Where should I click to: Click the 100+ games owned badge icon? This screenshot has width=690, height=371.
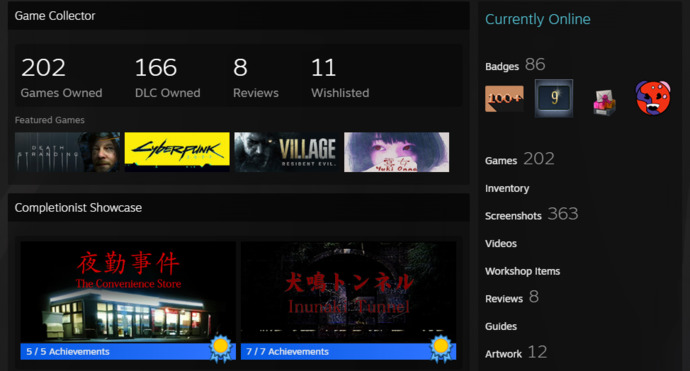504,99
